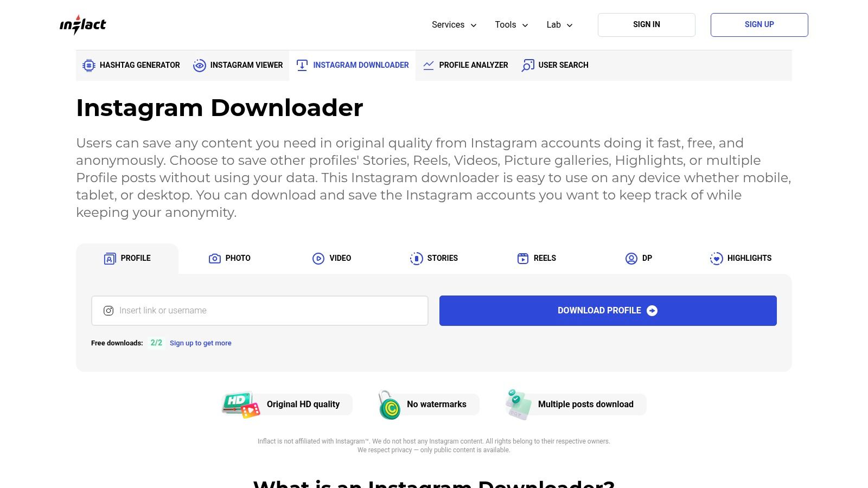Switch to the Stories tab
The width and height of the screenshot is (868, 488).
point(434,259)
